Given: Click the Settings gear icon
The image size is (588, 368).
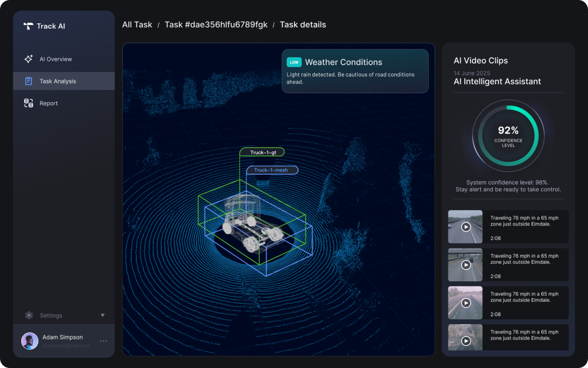Looking at the screenshot, I should coord(29,315).
